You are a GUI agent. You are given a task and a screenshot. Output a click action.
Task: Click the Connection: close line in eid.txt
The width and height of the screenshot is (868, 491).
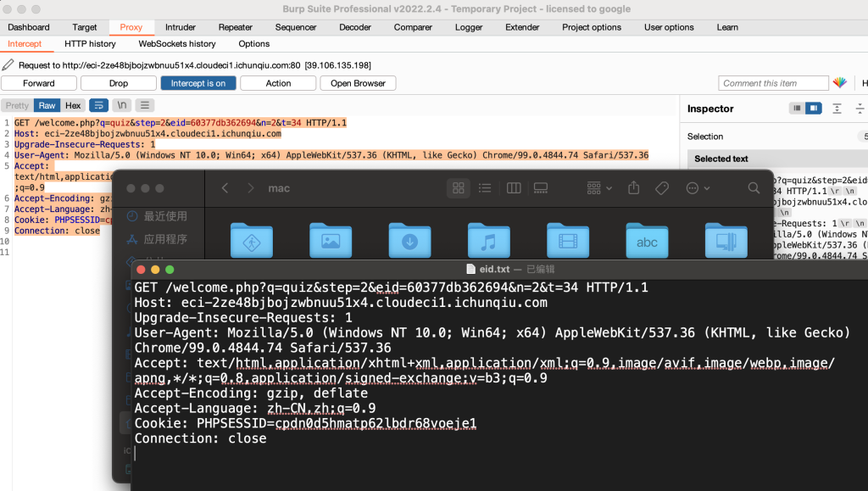pos(200,438)
